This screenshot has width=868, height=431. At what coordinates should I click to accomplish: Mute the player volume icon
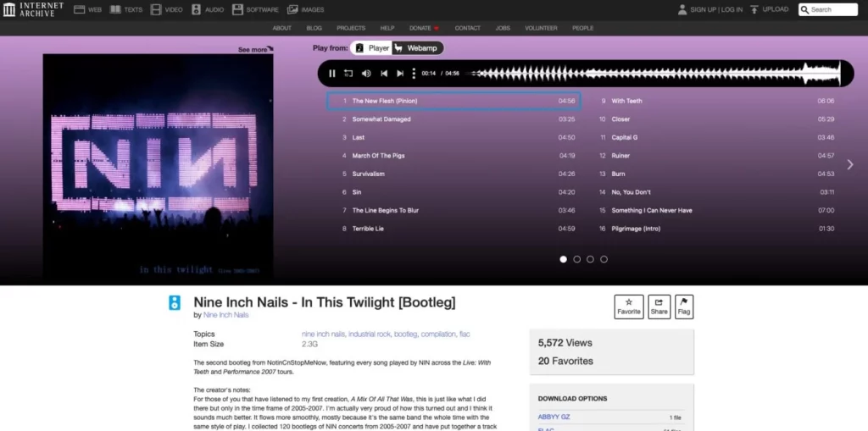[366, 74]
